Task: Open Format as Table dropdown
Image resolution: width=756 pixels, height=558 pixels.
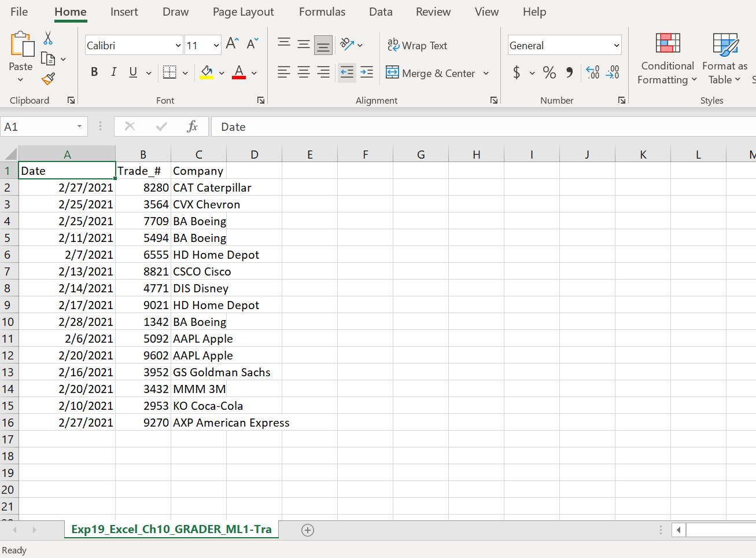Action: tap(725, 59)
